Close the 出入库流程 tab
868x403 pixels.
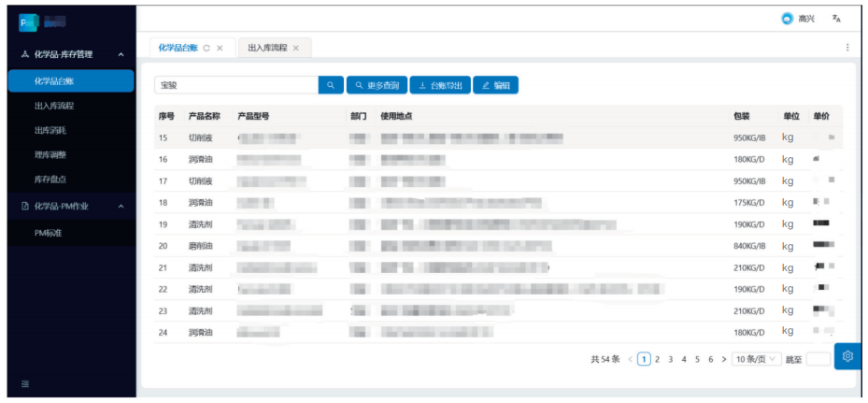tap(296, 48)
